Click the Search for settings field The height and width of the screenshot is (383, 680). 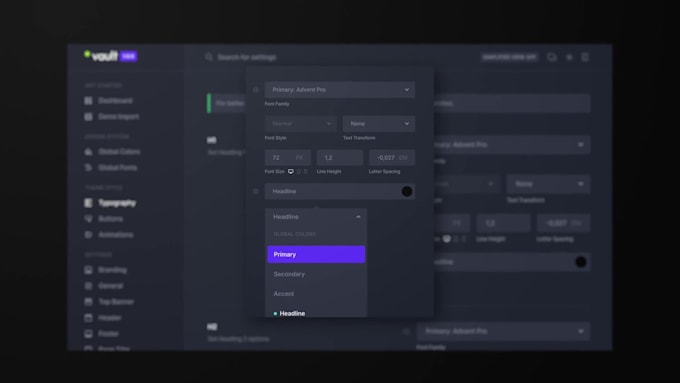coord(247,57)
